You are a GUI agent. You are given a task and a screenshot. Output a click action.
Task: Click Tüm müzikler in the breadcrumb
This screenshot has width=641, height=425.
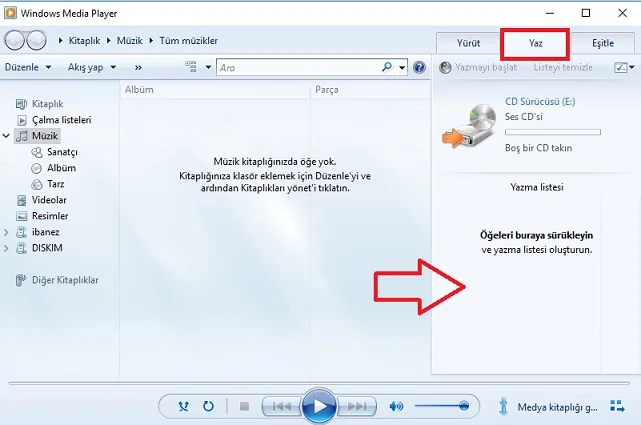pyautogui.click(x=188, y=40)
